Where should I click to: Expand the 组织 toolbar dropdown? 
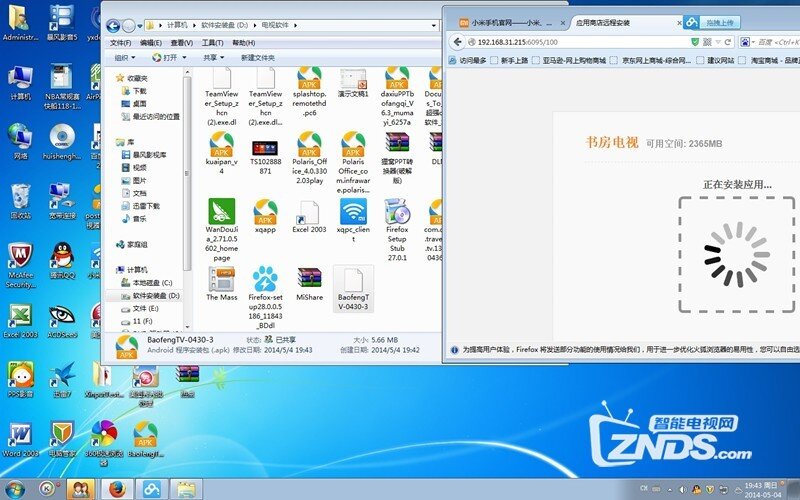tap(125, 58)
